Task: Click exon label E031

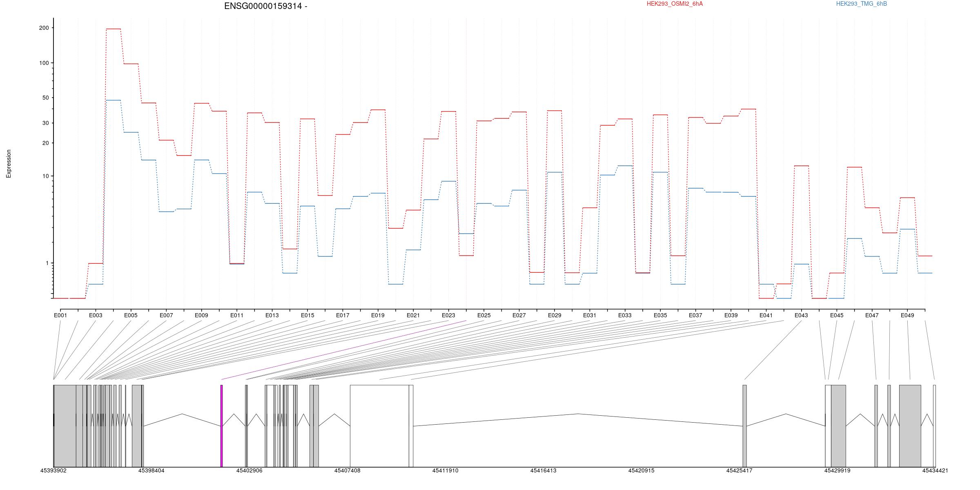Action: click(590, 315)
